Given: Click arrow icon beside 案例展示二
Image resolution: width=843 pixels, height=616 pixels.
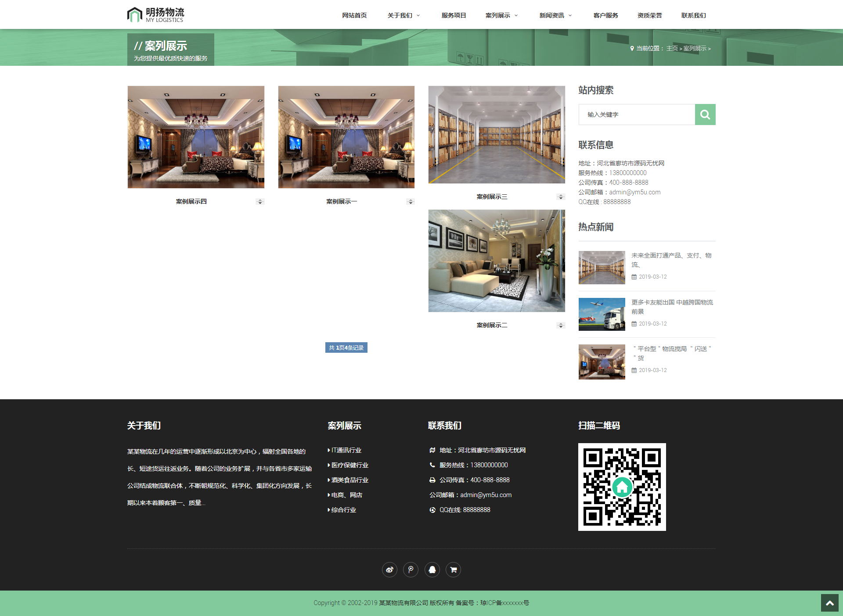Looking at the screenshot, I should [x=560, y=326].
